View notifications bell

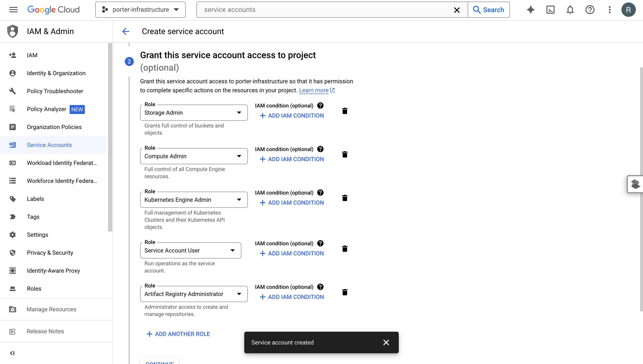click(x=570, y=9)
